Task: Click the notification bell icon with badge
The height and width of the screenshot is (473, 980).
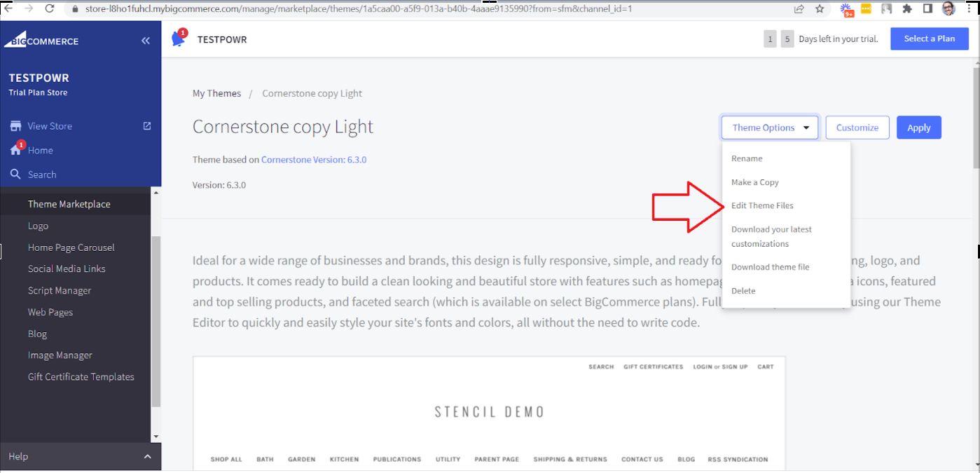Action: click(x=179, y=39)
